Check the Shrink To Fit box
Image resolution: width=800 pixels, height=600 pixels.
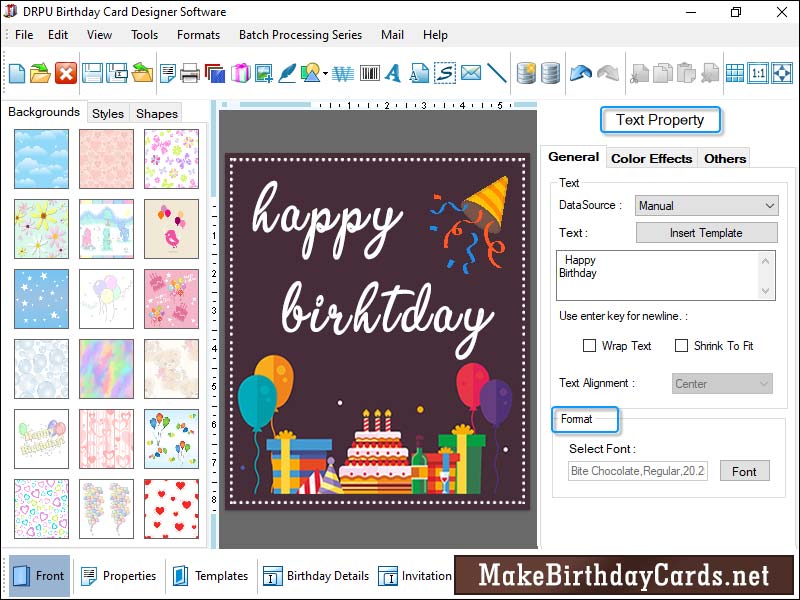pyautogui.click(x=679, y=346)
